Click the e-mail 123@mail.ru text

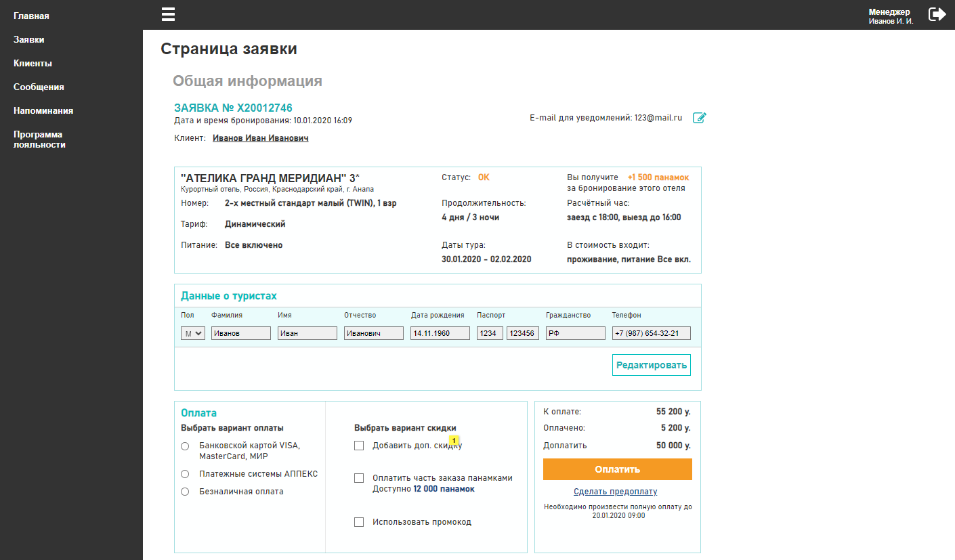point(658,118)
